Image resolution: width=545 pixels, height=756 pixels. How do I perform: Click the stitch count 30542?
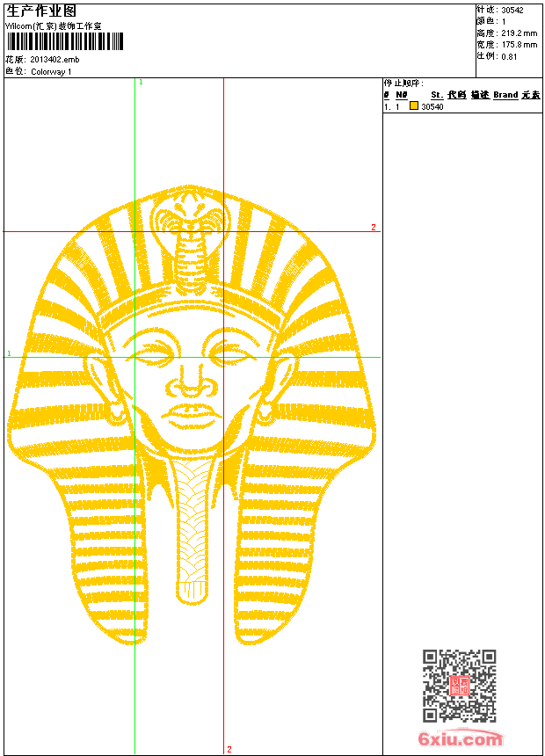pyautogui.click(x=512, y=11)
